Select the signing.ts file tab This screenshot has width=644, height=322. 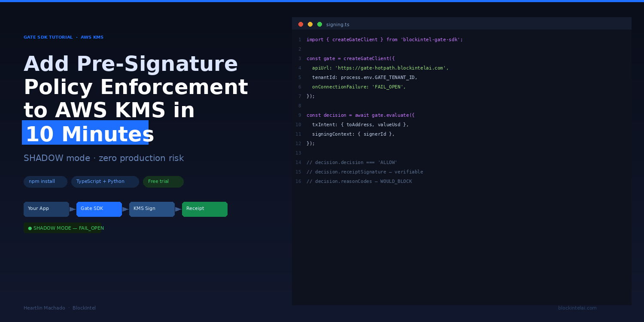[338, 24]
